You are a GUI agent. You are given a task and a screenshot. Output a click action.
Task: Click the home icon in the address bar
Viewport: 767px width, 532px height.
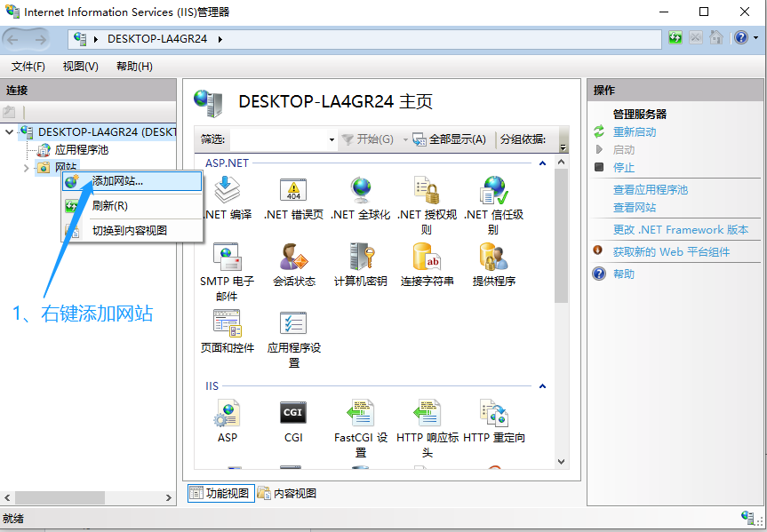[716, 38]
